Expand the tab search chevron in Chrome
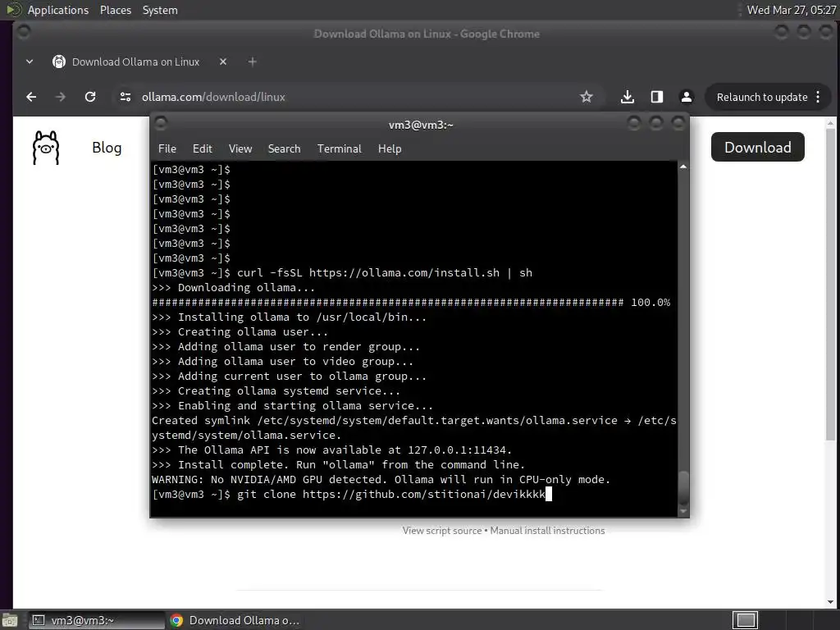Viewport: 840px width, 630px height. coord(30,62)
